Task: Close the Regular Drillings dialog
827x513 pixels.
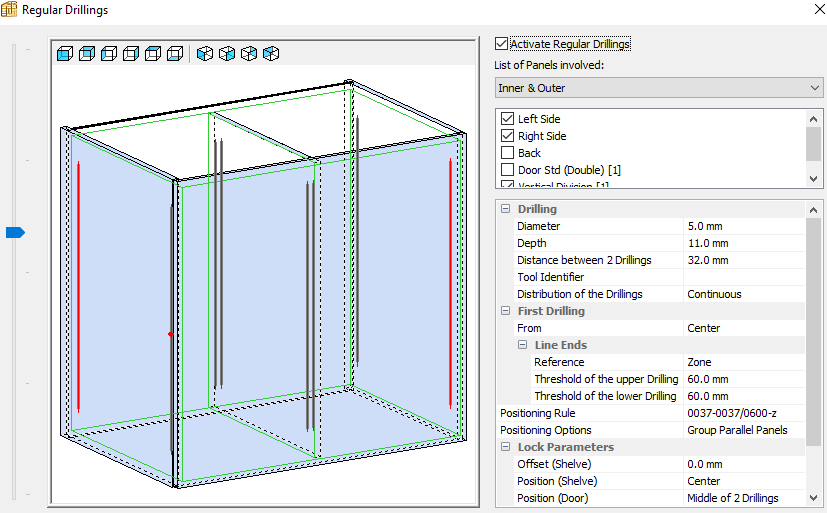Action: coord(819,9)
